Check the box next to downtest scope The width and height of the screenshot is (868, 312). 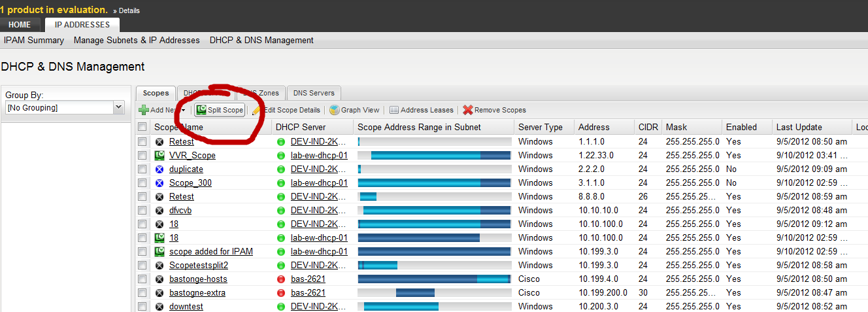142,306
